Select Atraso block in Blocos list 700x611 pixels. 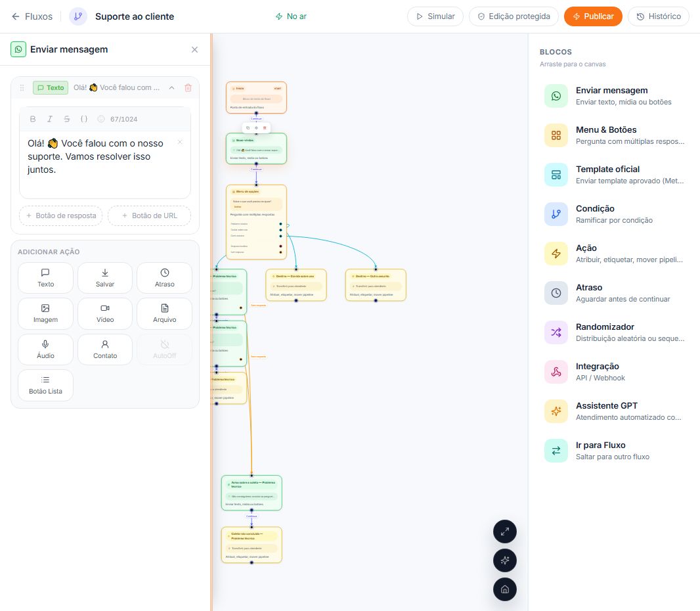click(614, 293)
